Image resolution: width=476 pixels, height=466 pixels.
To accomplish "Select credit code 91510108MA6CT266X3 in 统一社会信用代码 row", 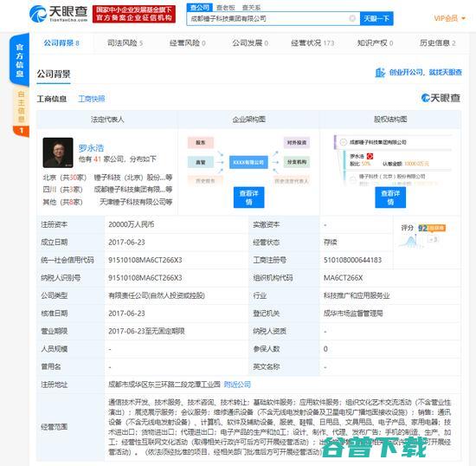I will [x=145, y=260].
